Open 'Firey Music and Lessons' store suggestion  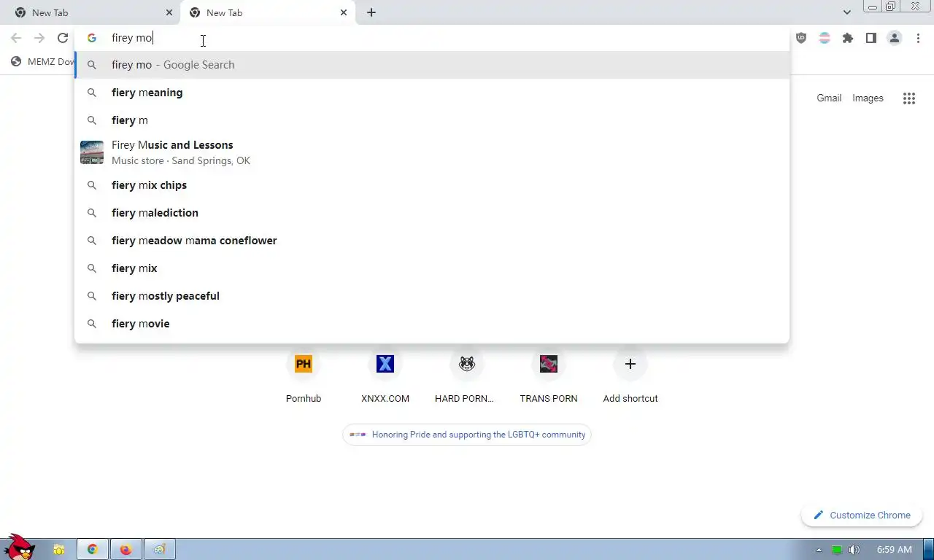432,152
